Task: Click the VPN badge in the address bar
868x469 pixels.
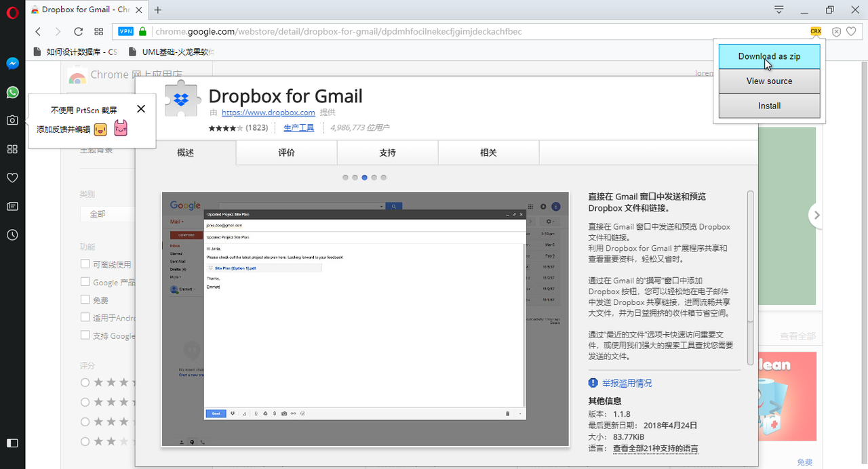Action: click(x=126, y=31)
